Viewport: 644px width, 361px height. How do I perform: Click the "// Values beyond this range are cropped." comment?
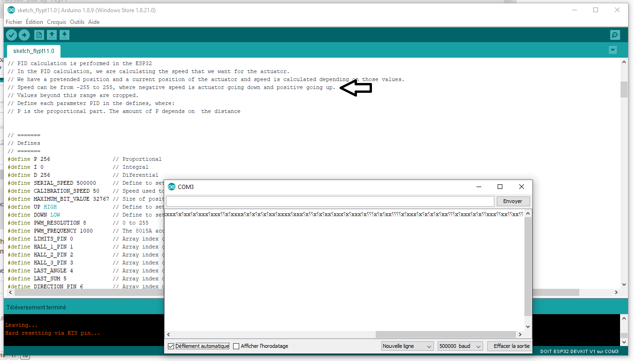click(x=73, y=95)
